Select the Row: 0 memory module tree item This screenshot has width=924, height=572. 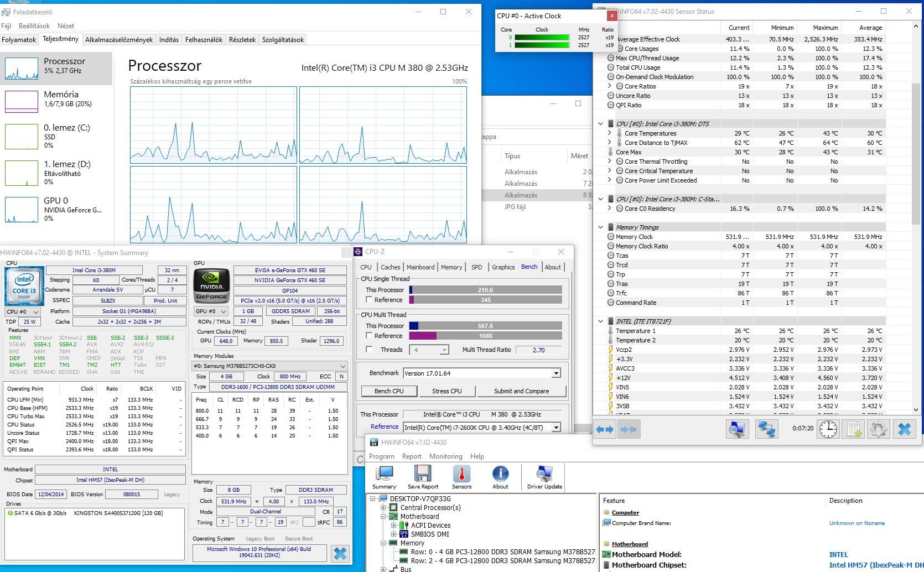(502, 552)
